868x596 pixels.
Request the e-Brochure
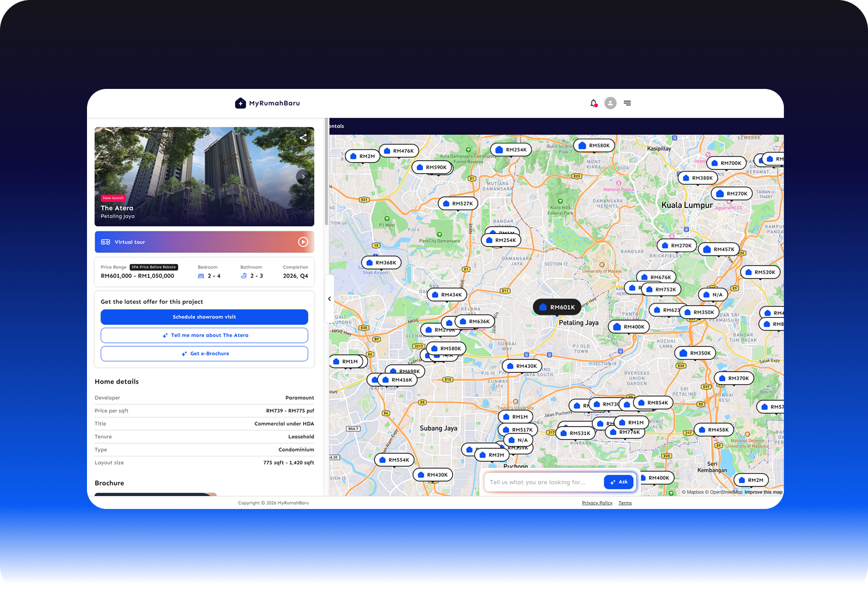(204, 354)
